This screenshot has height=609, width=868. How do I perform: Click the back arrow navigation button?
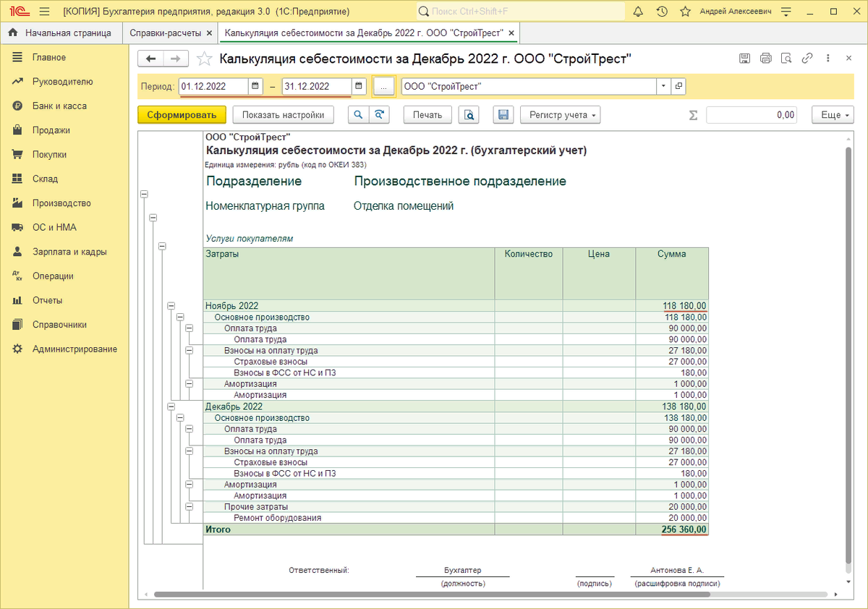150,59
